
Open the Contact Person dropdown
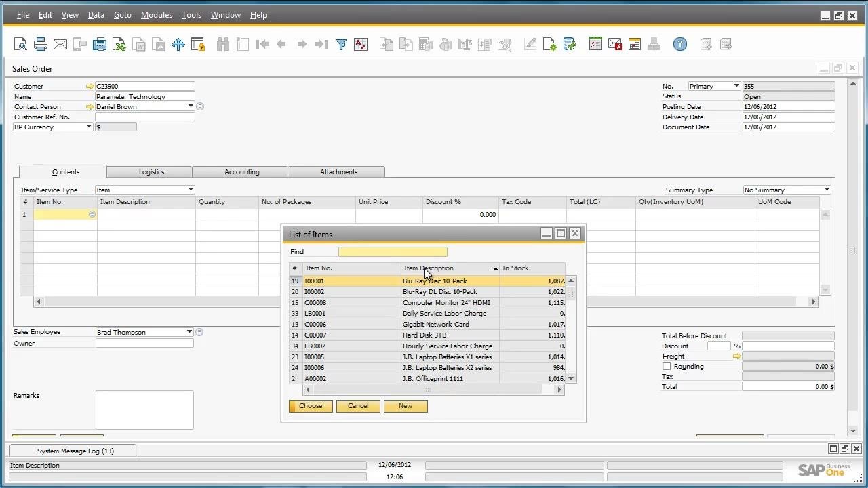[x=191, y=106]
